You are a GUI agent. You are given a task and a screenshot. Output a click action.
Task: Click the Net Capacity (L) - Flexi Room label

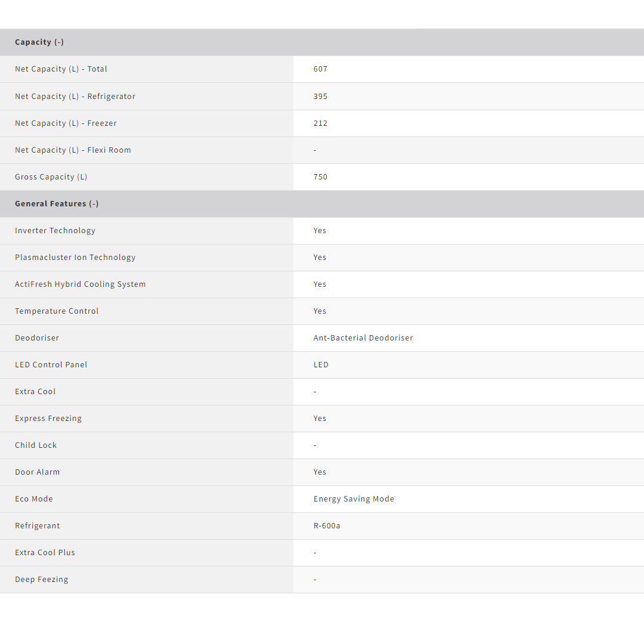(73, 150)
